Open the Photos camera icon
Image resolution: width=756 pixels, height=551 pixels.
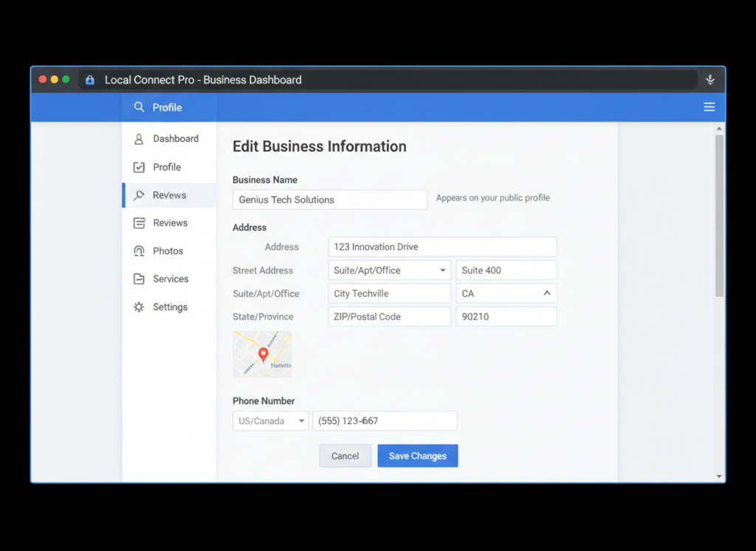[x=140, y=251]
